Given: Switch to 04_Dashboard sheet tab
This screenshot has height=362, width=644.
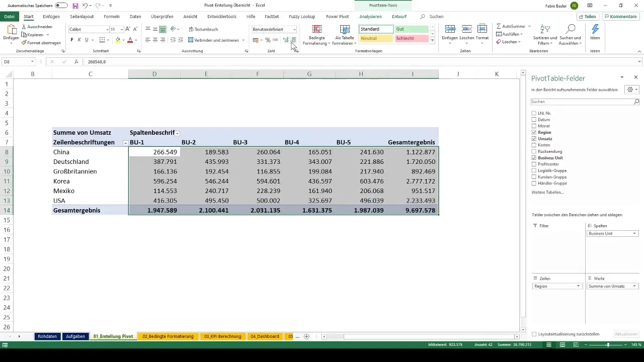Looking at the screenshot, I should [x=265, y=336].
